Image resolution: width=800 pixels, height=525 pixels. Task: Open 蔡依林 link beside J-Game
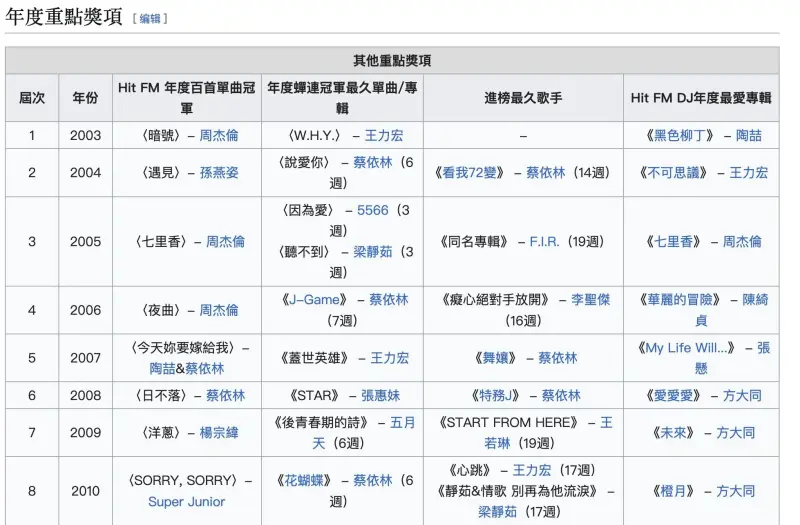(388, 299)
